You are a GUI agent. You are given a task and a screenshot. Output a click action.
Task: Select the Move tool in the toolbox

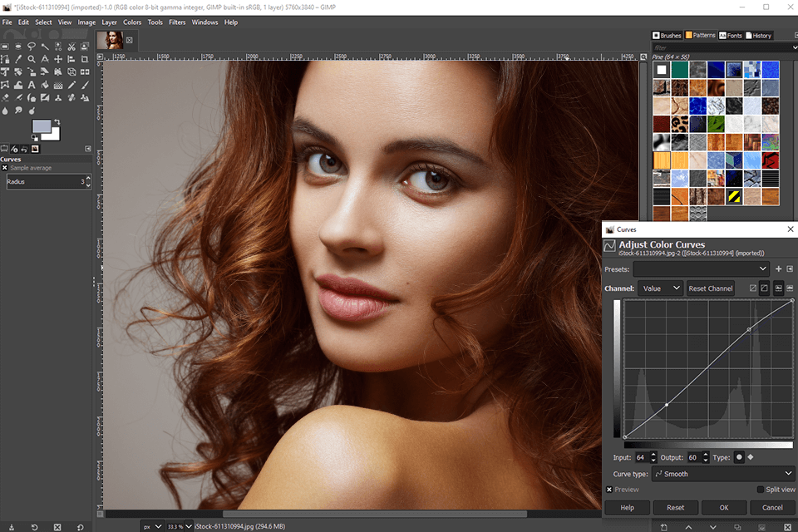59,58
